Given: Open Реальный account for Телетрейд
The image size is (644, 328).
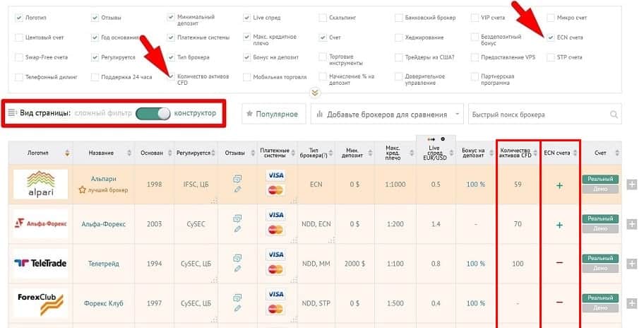Looking at the screenshot, I should (600, 259).
